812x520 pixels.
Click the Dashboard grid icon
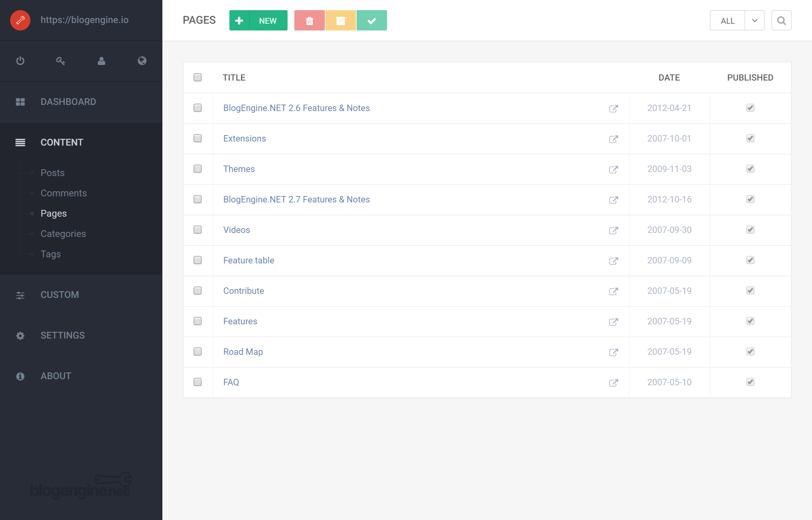[20, 102]
